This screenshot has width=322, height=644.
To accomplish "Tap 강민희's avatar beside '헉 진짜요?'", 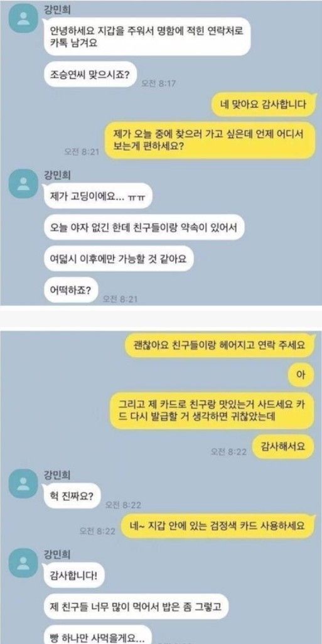I will (x=23, y=484).
